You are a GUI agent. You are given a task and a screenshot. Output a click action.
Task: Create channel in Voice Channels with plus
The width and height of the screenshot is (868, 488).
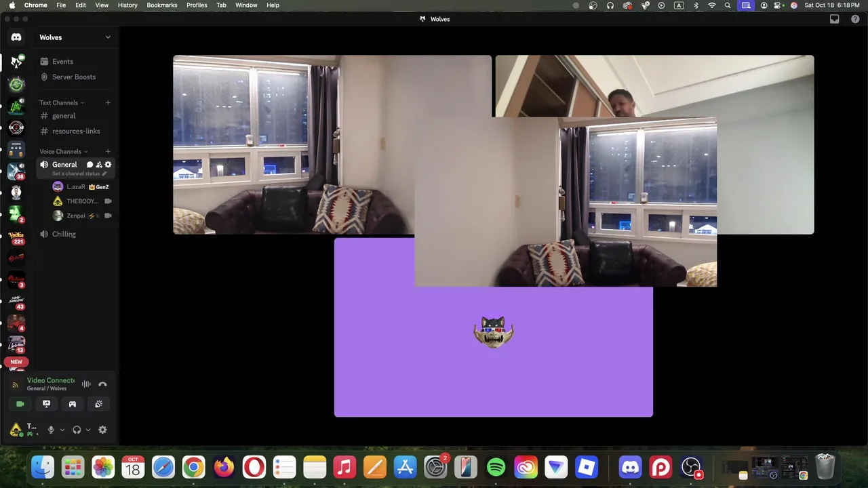[x=108, y=151]
